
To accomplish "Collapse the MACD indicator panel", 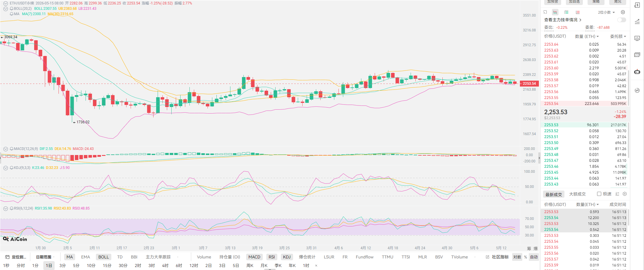I will point(6,149).
